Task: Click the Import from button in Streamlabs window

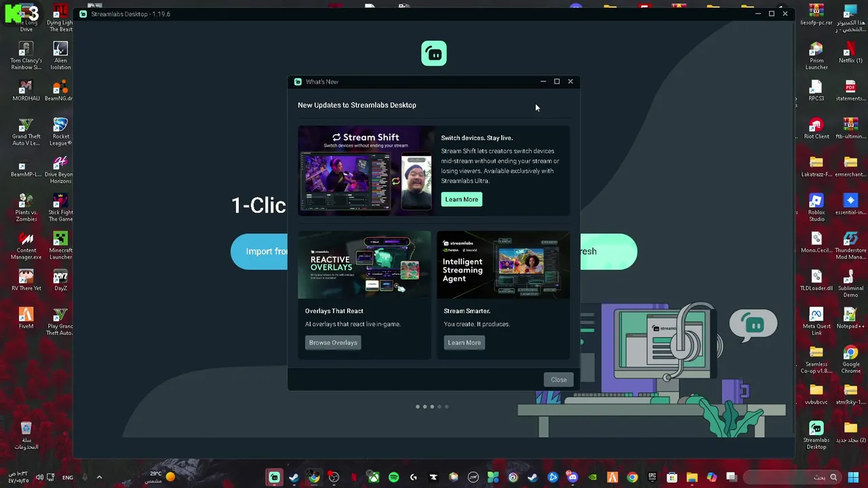Action: tap(260, 251)
